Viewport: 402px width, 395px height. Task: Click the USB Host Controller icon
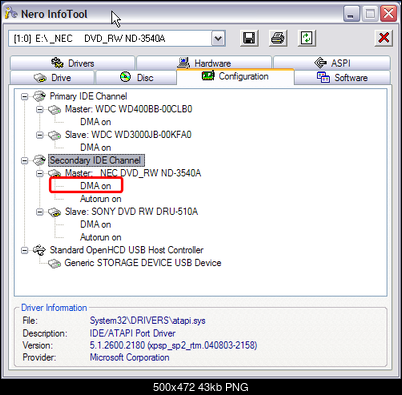pyautogui.click(x=39, y=250)
